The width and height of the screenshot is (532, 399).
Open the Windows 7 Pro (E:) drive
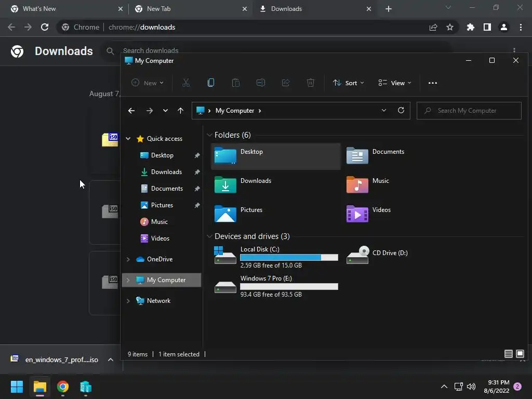click(x=275, y=286)
